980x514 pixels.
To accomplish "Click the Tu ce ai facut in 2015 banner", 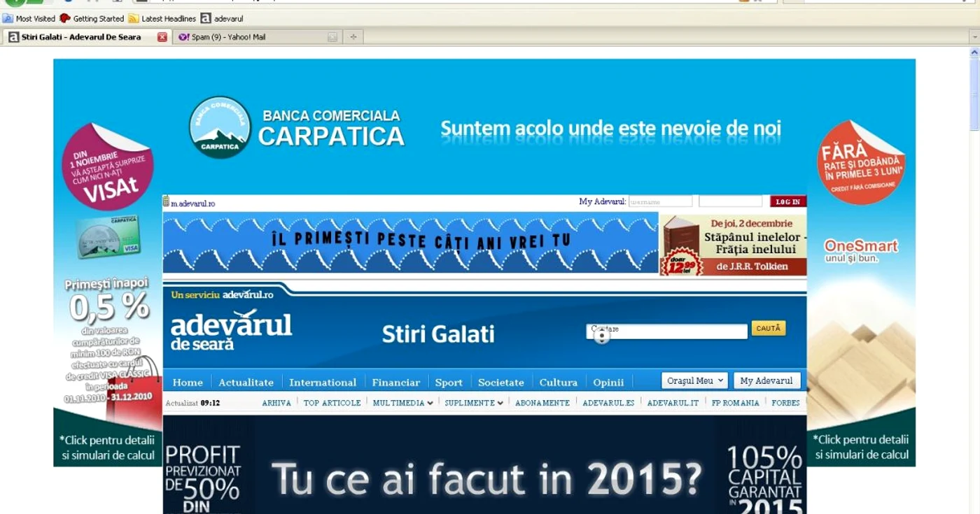I will [x=485, y=466].
